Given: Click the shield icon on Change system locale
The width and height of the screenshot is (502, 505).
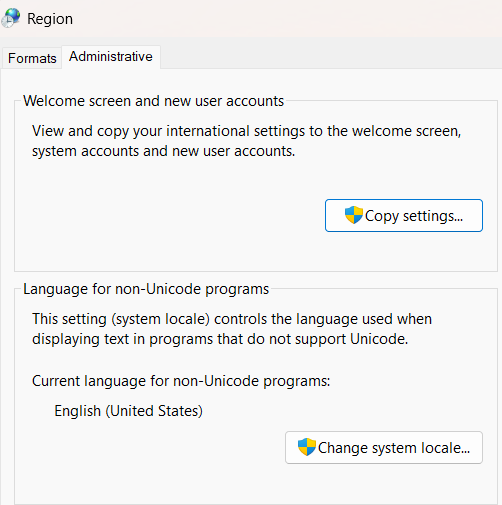Looking at the screenshot, I should tap(307, 447).
